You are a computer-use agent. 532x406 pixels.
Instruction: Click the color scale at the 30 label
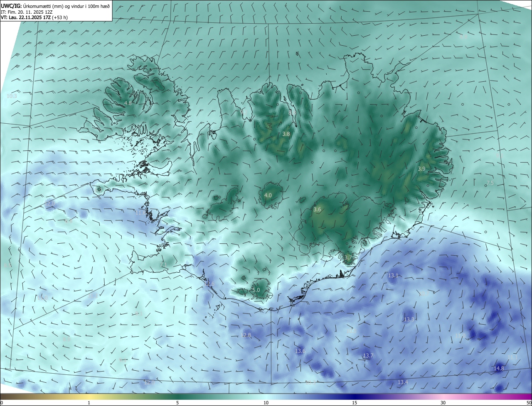click(x=443, y=403)
